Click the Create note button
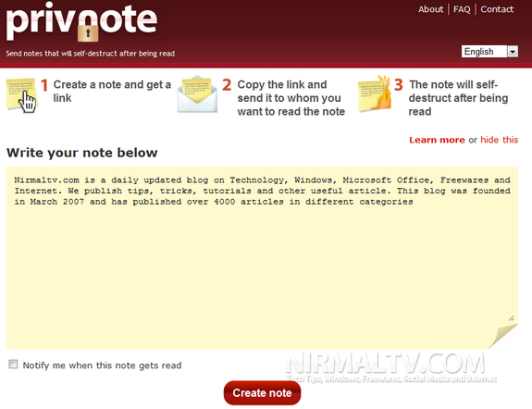 pos(262,392)
